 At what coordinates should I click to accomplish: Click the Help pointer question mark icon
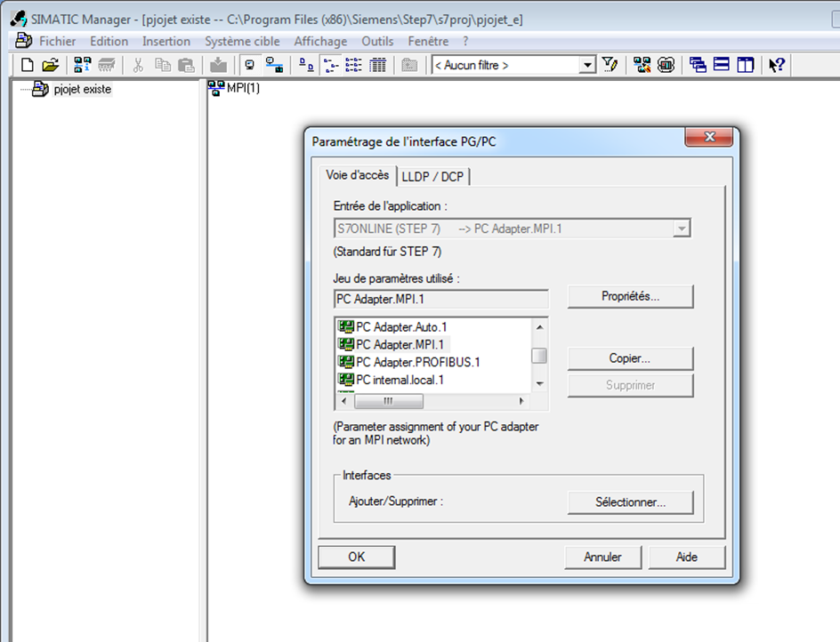tap(777, 65)
